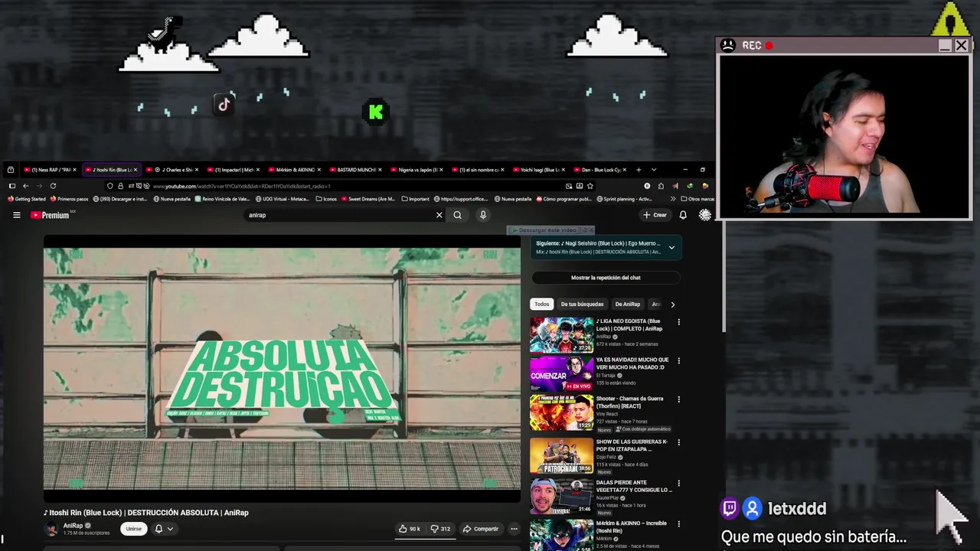980x551 pixels.
Task: Select 'De tus búsquedas' filter chip
Action: click(582, 305)
